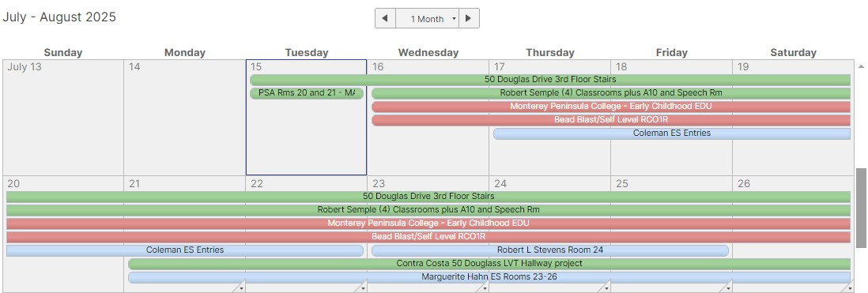
Task: Expand Tuesday 22 day cell corner arrow
Action: 361,287
